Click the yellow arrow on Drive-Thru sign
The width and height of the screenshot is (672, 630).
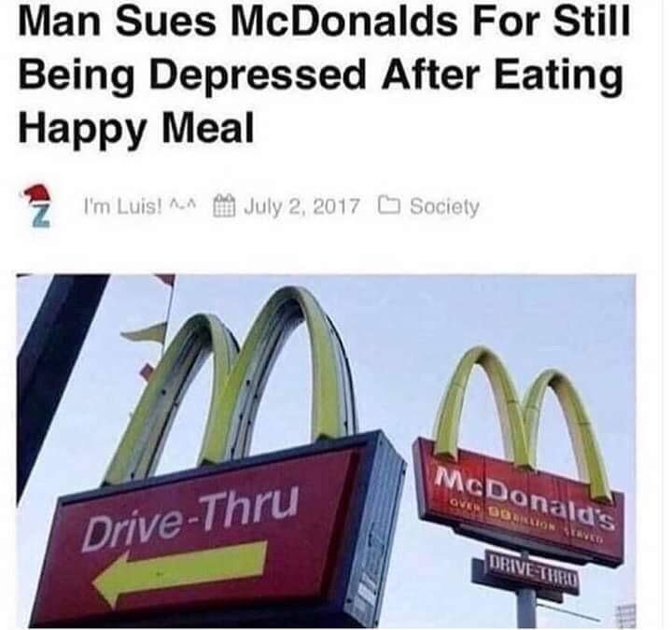tap(179, 571)
